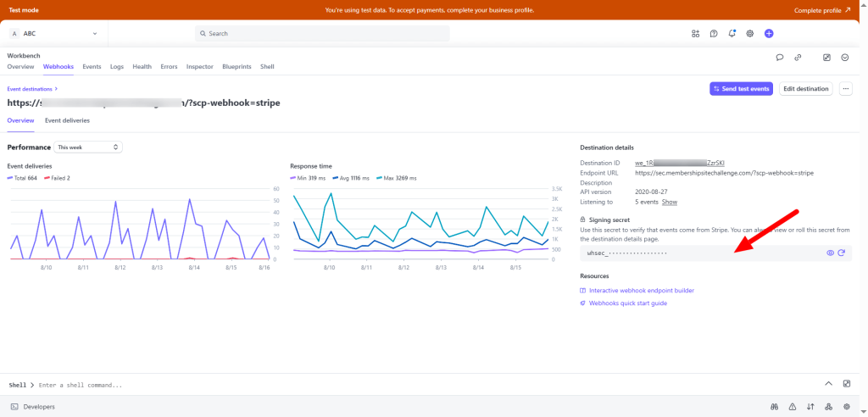Roll the signing secret using refresh icon
This screenshot has width=868, height=417.
pyautogui.click(x=842, y=253)
